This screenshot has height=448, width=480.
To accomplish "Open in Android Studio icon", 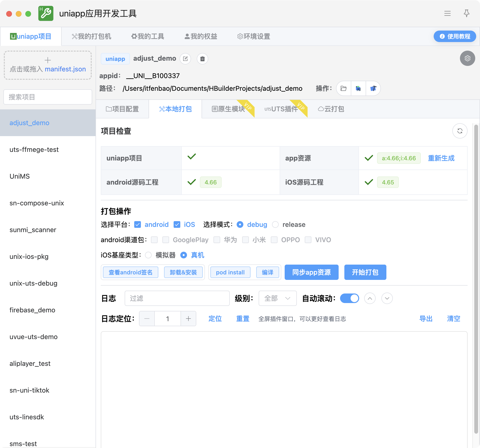I will click(358, 88).
